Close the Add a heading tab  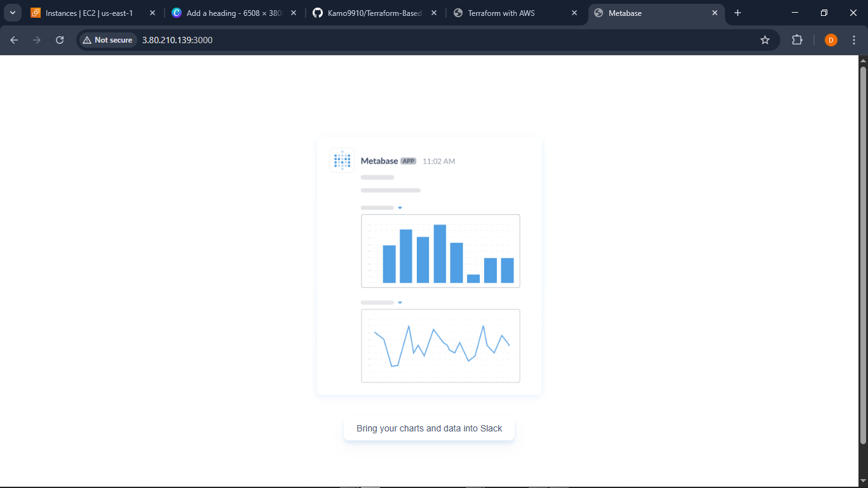pos(293,13)
